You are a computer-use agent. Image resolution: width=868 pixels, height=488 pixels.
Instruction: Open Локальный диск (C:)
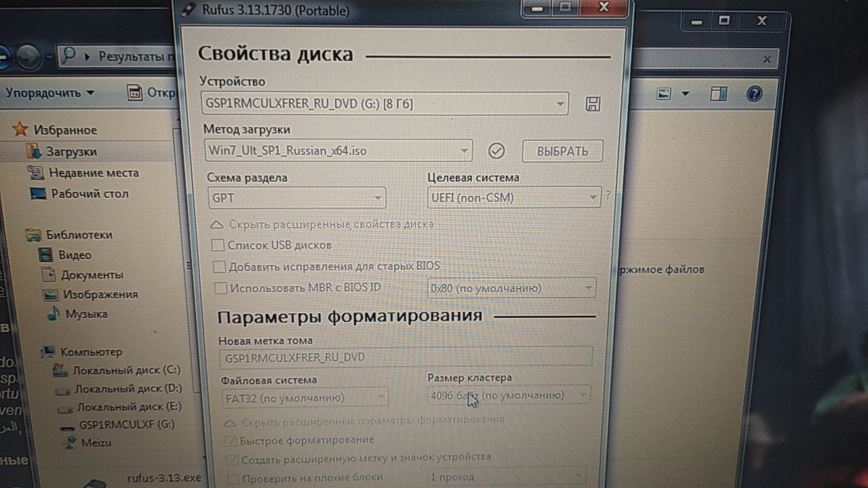tap(117, 370)
